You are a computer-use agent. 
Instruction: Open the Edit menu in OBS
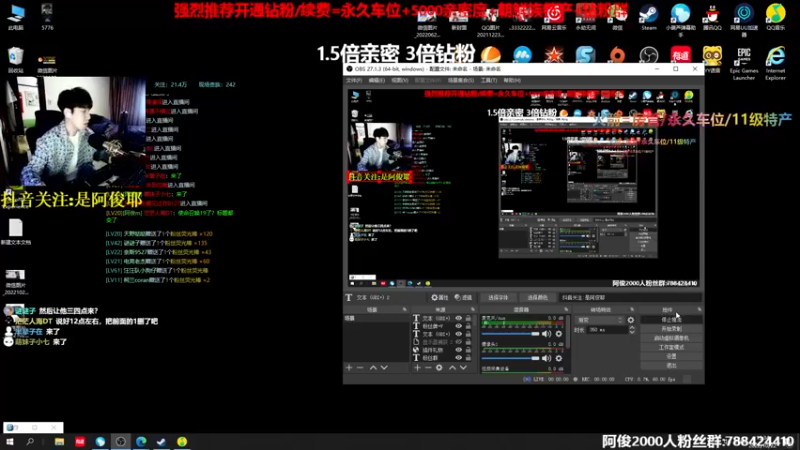coord(377,81)
